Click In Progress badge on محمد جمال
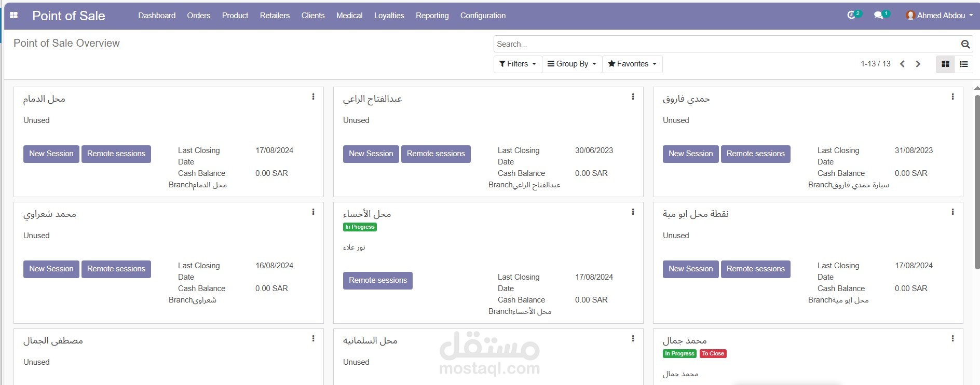The height and width of the screenshot is (385, 980). (680, 353)
